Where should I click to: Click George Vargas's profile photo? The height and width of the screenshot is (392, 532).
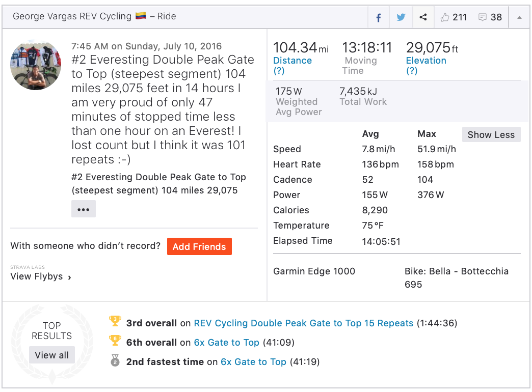click(36, 64)
